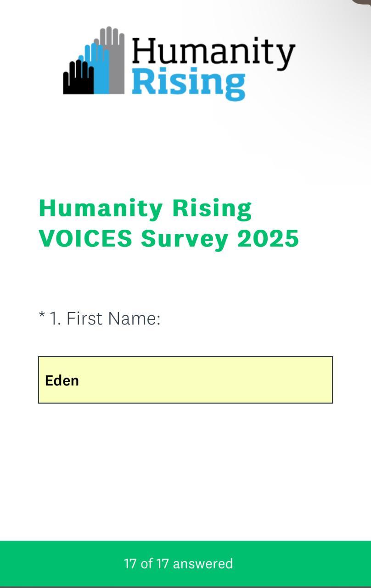
Task: Click the green "Humanity Rising" heading line
Action: click(145, 208)
